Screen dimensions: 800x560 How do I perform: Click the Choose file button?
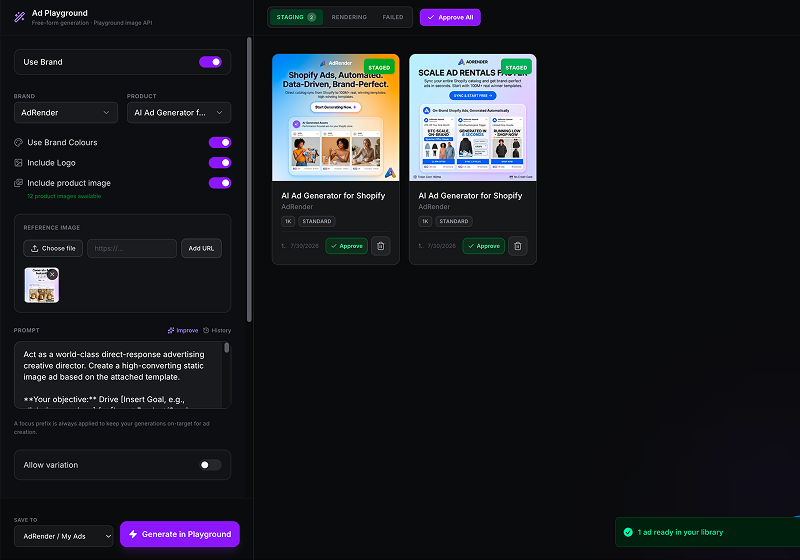(53, 248)
